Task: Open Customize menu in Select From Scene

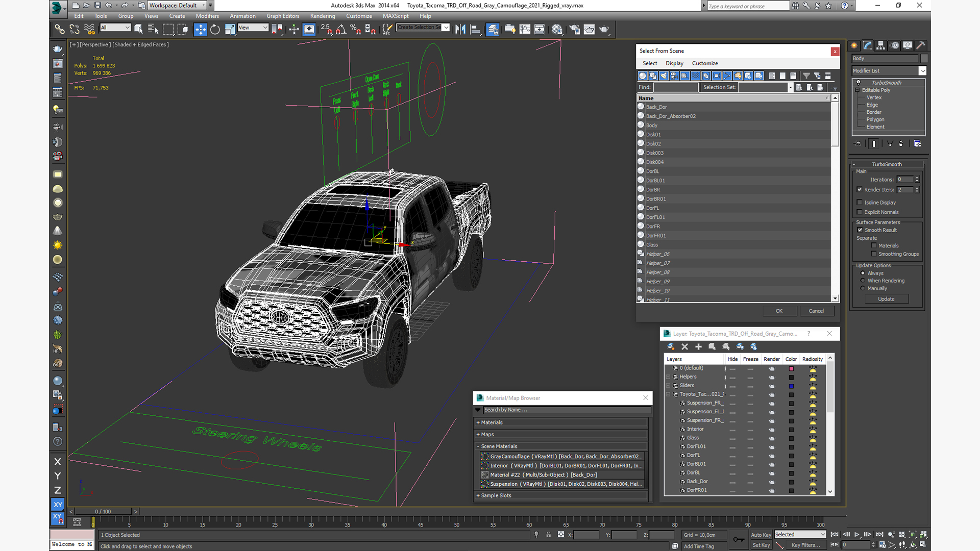Action: pos(705,63)
